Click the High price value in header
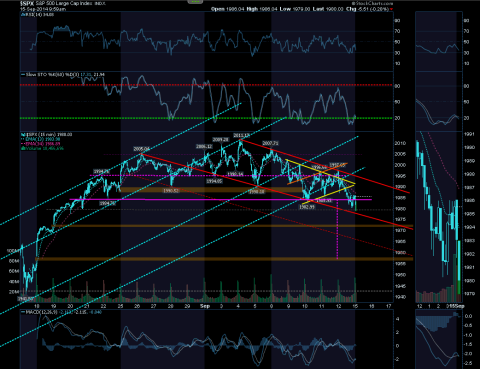Viewport: 480px width, 369px height. [269, 9]
